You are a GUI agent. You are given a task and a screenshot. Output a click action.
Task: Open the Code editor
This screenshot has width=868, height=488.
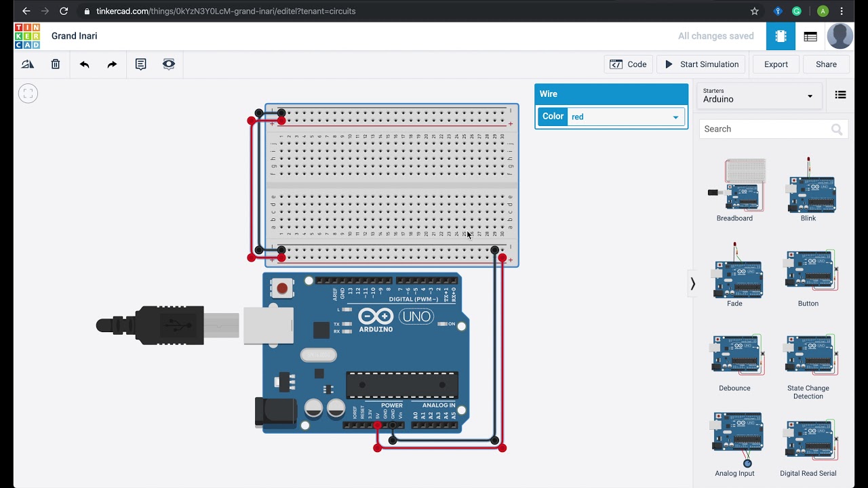(628, 64)
